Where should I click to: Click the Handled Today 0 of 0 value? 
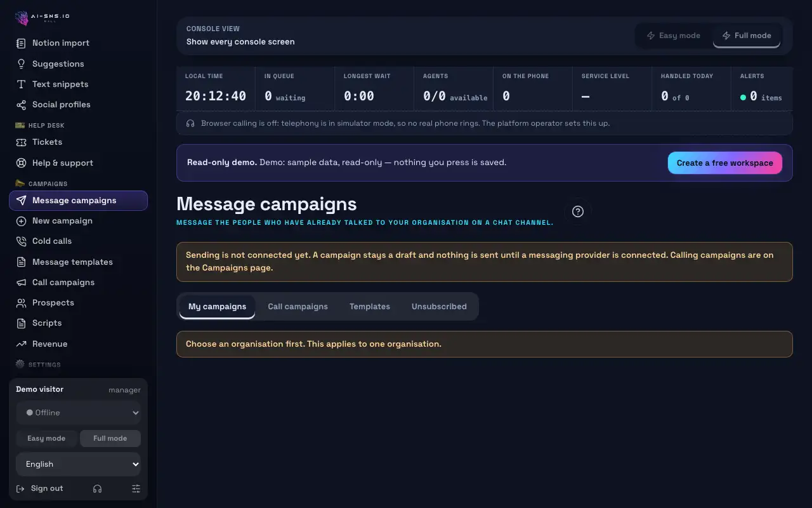(675, 96)
